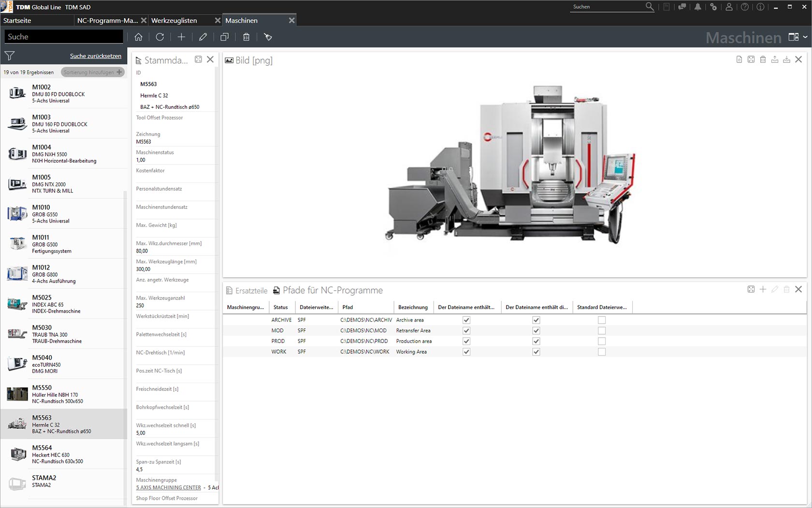Click the top Suchen input field
Image resolution: width=812 pixels, height=508 pixels.
coord(607,7)
